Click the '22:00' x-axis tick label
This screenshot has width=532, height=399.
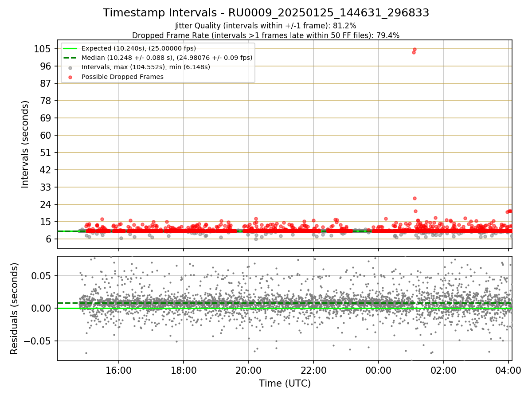[313, 371]
